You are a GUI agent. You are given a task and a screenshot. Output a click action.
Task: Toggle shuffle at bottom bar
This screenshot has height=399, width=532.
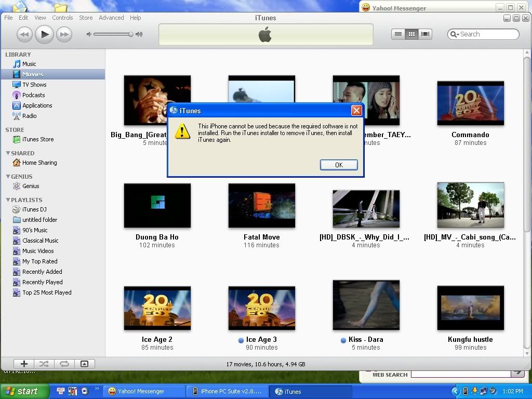44,364
